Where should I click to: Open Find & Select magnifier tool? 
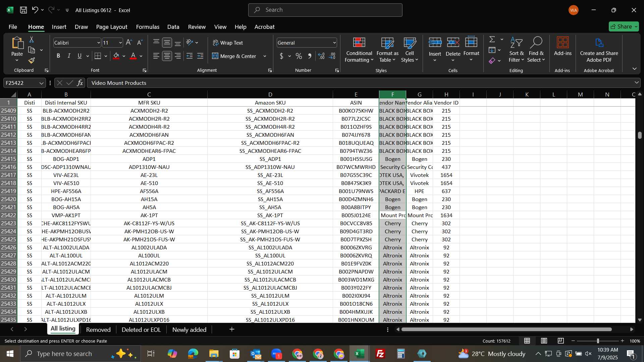pos(536,49)
